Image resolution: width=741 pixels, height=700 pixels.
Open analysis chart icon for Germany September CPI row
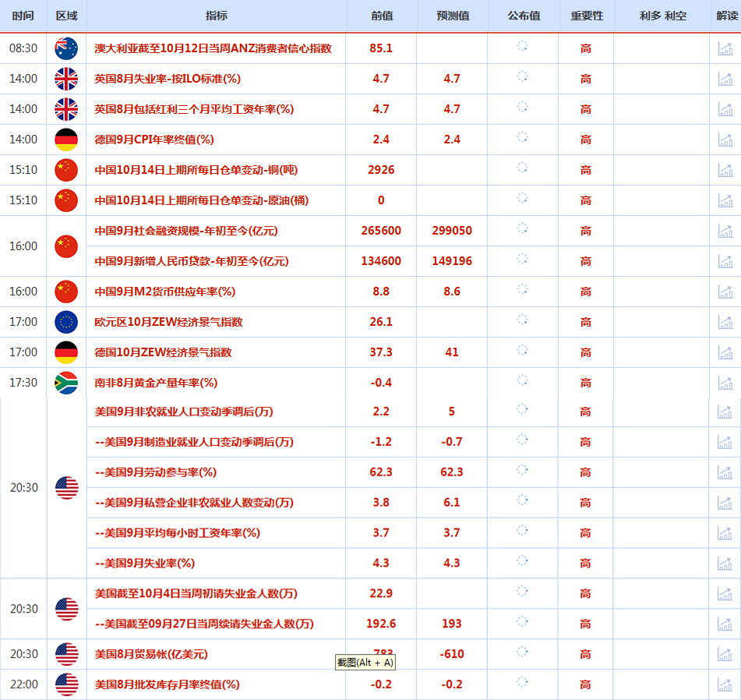[725, 140]
